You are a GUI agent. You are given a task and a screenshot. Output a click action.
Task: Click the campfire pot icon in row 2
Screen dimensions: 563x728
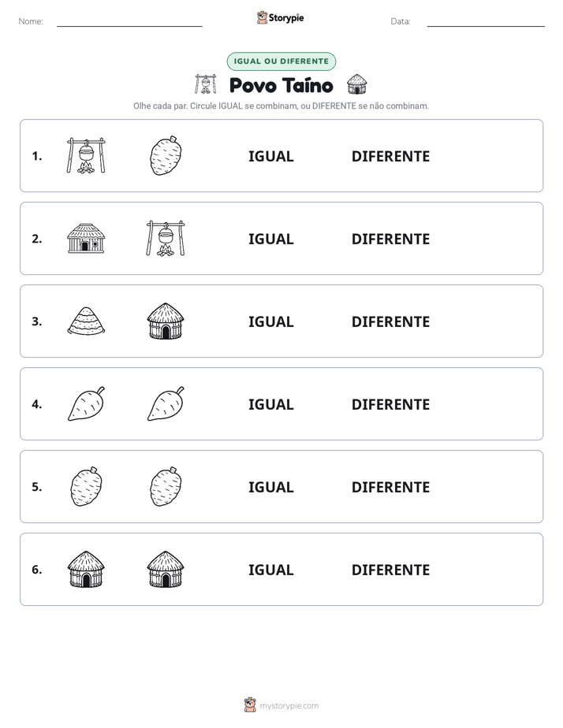pos(166,238)
